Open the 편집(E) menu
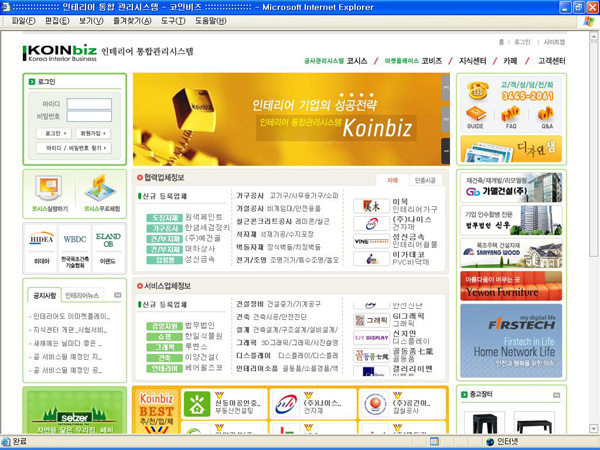This screenshot has width=600, height=450. [57, 21]
